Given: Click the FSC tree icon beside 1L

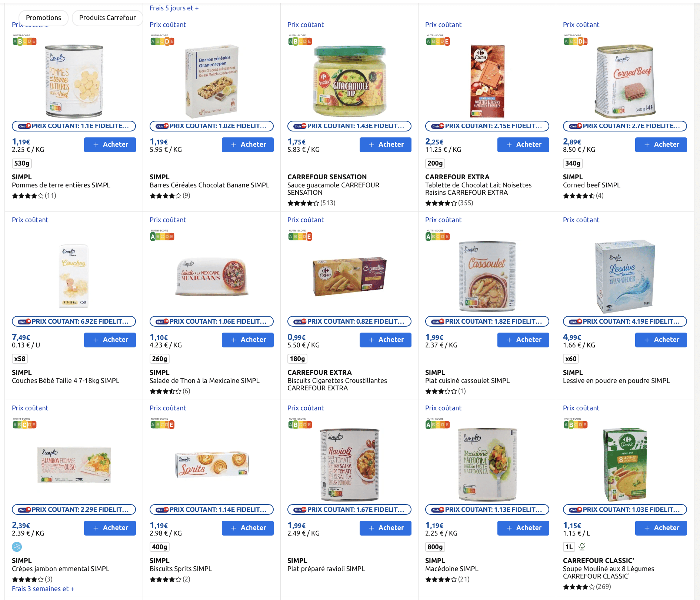Looking at the screenshot, I should [x=582, y=547].
